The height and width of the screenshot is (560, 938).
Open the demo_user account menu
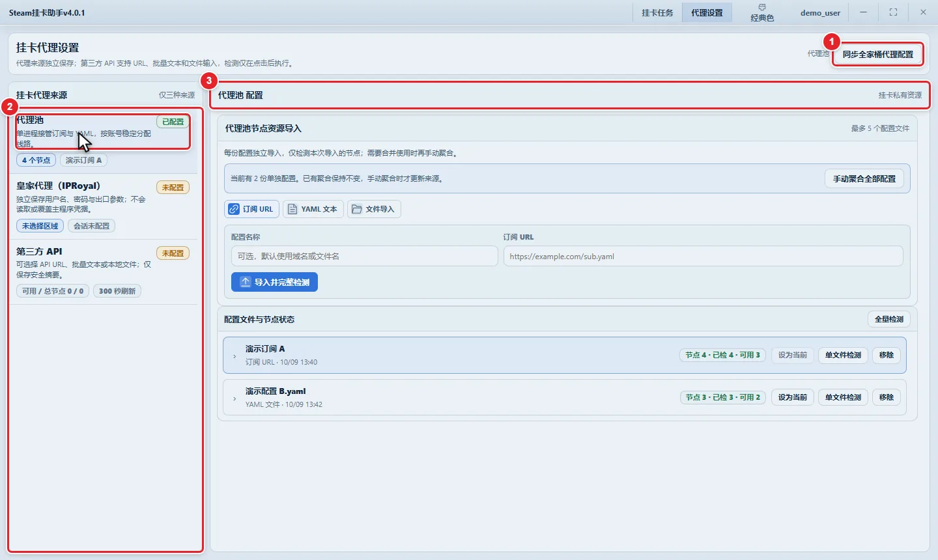820,12
